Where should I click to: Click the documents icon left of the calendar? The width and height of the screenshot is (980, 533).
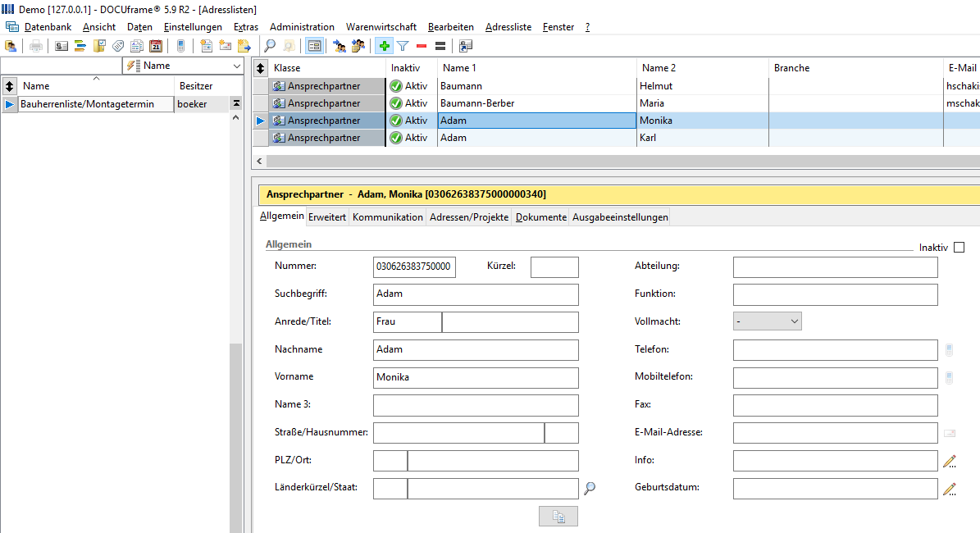click(x=137, y=46)
